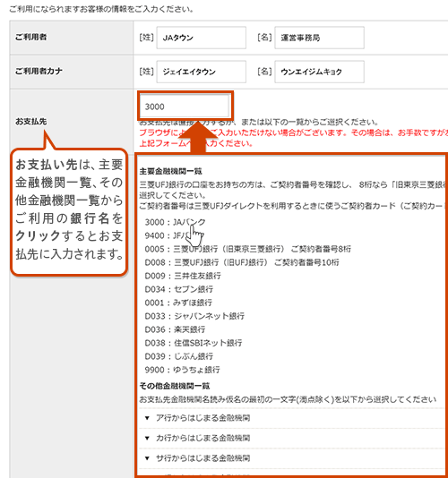Choose 0005：三菱UFJ銀行（旧東京三菱銀行）
Screen dimensions: 448x478
[248, 249]
